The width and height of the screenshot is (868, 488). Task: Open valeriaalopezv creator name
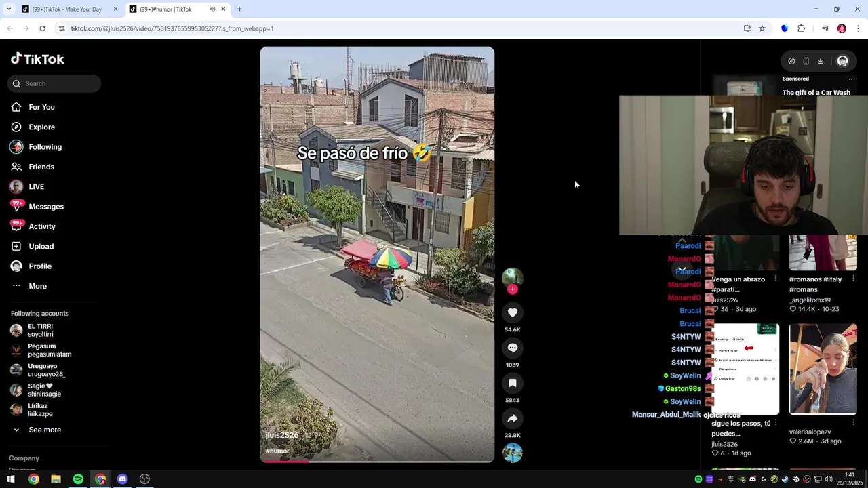click(x=810, y=432)
